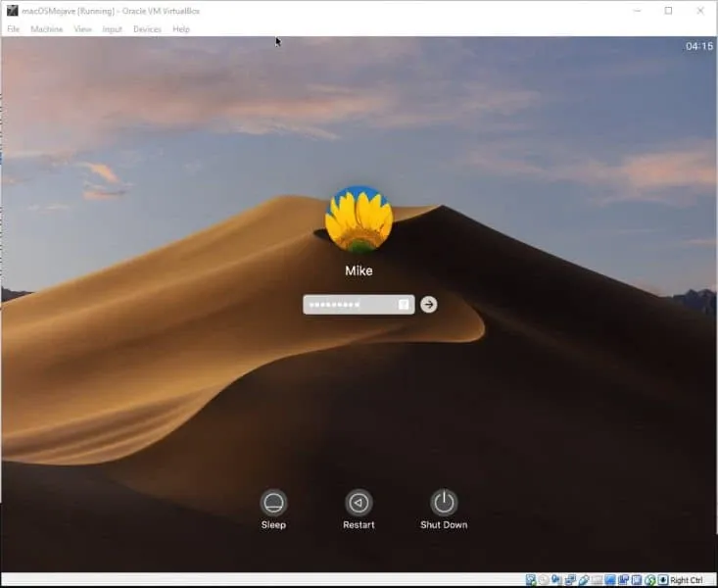Focus the password input field

coord(359,305)
